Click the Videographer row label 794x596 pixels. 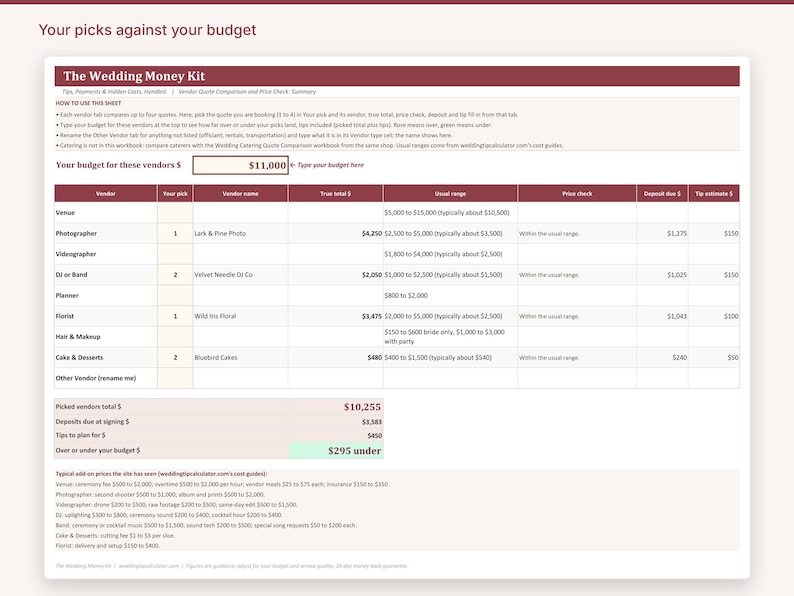coord(76,254)
